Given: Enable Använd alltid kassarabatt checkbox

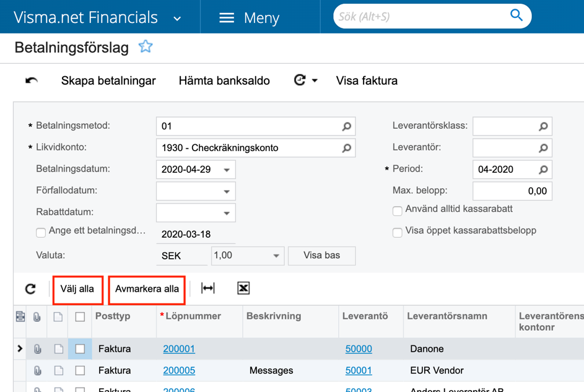Looking at the screenshot, I should [398, 211].
